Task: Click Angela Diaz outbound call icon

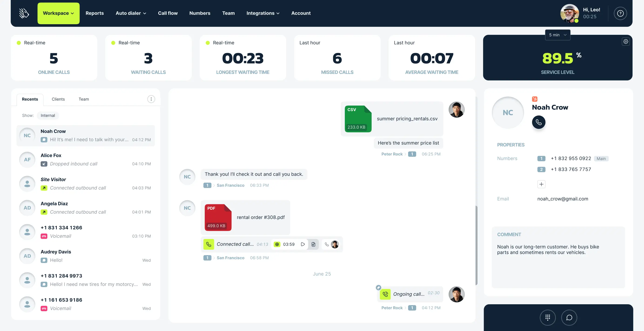Action: click(x=44, y=212)
